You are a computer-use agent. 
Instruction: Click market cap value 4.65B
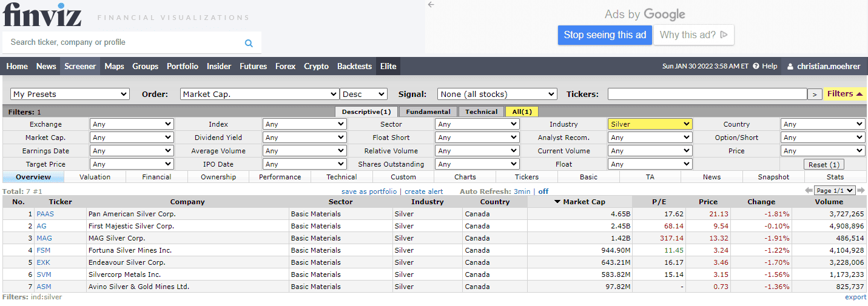point(621,214)
